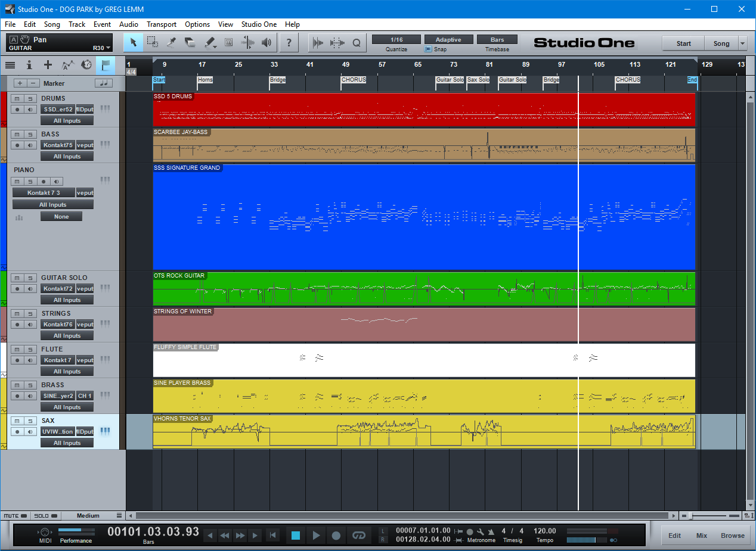Open the PIANO None dropdown

[x=61, y=217]
